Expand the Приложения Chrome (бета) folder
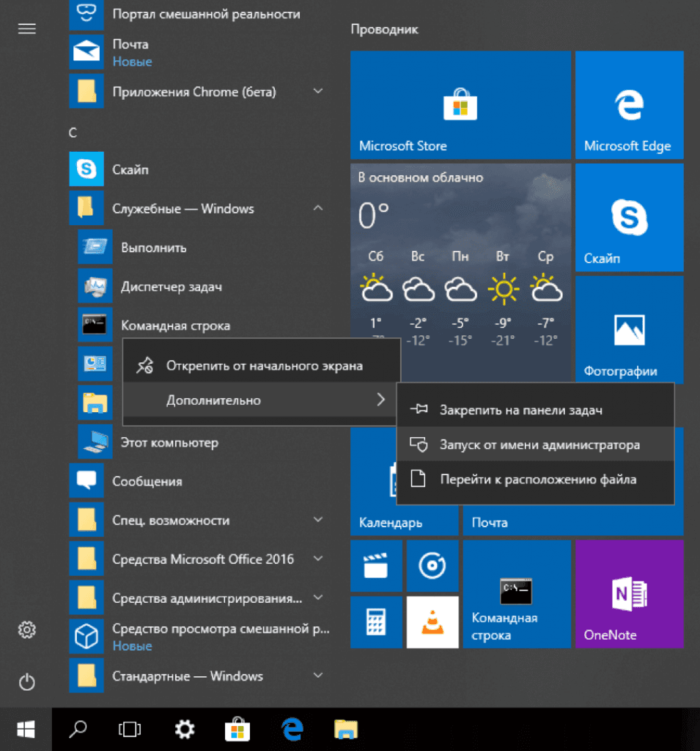The height and width of the screenshot is (751, 700). pyautogui.click(x=318, y=92)
